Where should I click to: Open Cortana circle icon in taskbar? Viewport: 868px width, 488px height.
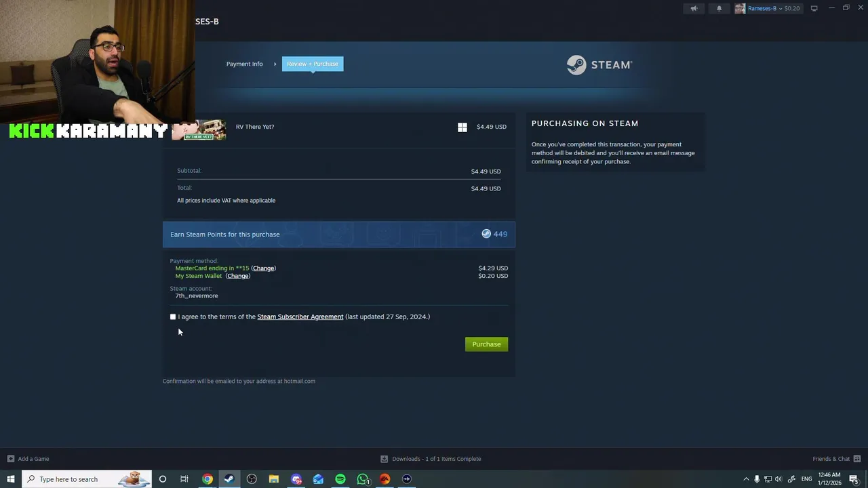coord(162,479)
